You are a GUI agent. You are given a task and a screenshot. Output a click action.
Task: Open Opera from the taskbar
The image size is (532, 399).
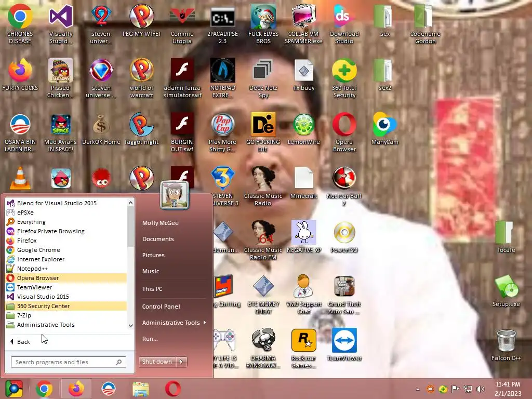tap(172, 389)
